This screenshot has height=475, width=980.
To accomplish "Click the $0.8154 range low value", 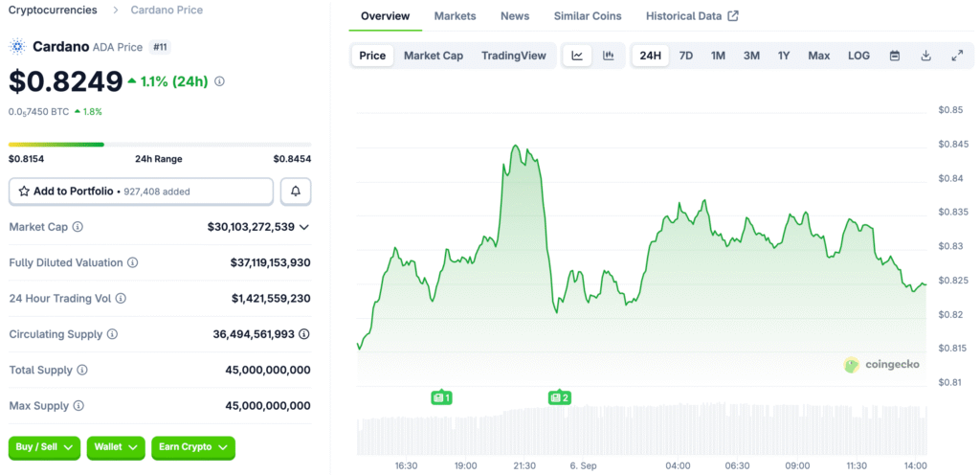I will pyautogui.click(x=26, y=159).
